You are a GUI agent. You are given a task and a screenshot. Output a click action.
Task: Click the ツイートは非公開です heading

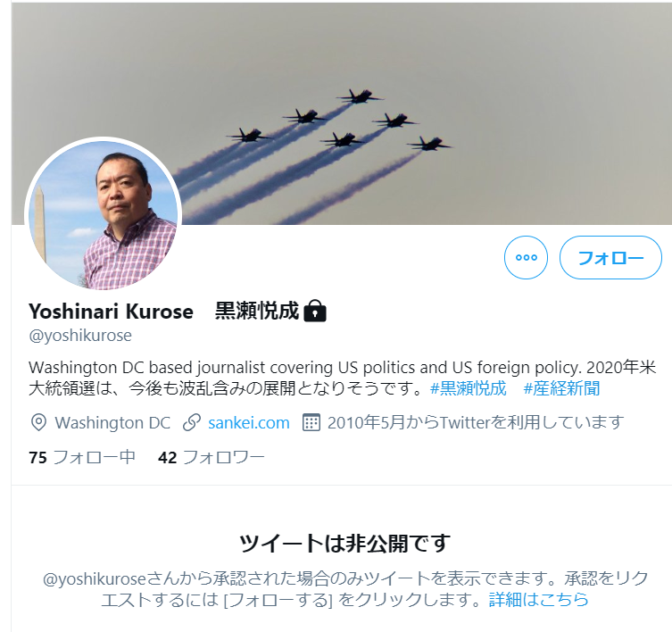344,543
